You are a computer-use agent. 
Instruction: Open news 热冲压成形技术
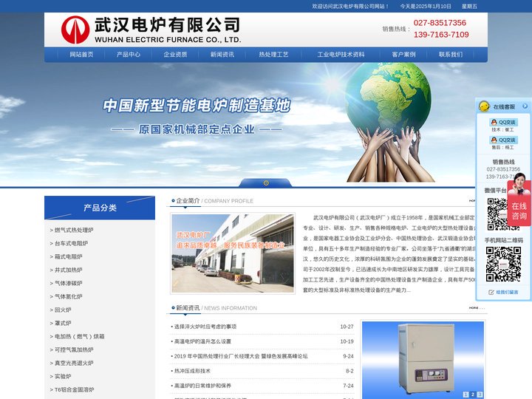point(192,371)
